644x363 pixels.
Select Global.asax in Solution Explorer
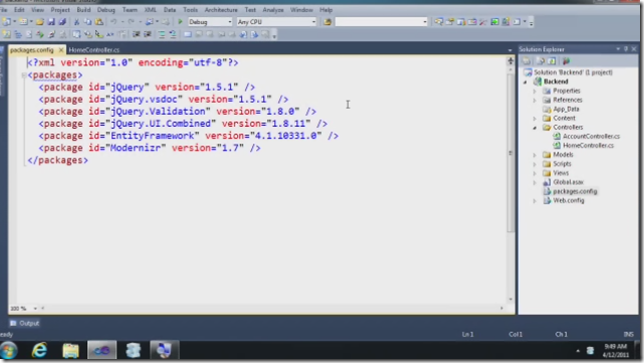click(568, 182)
